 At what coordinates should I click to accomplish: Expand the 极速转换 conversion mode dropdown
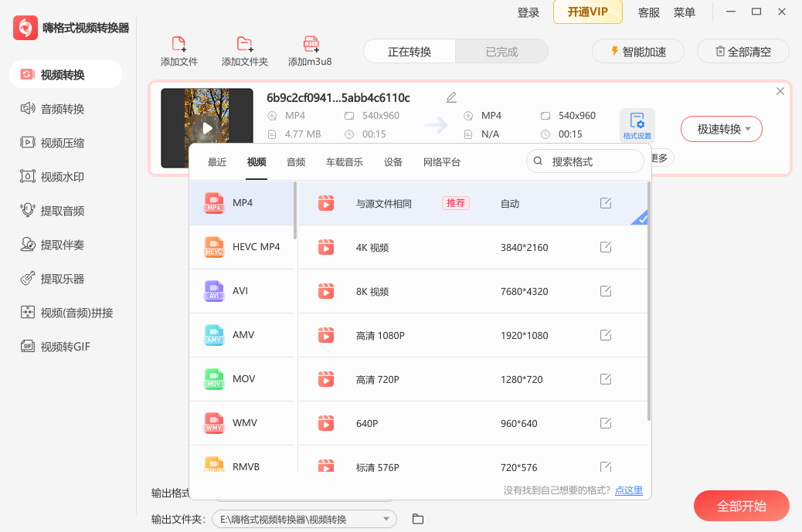(720, 129)
